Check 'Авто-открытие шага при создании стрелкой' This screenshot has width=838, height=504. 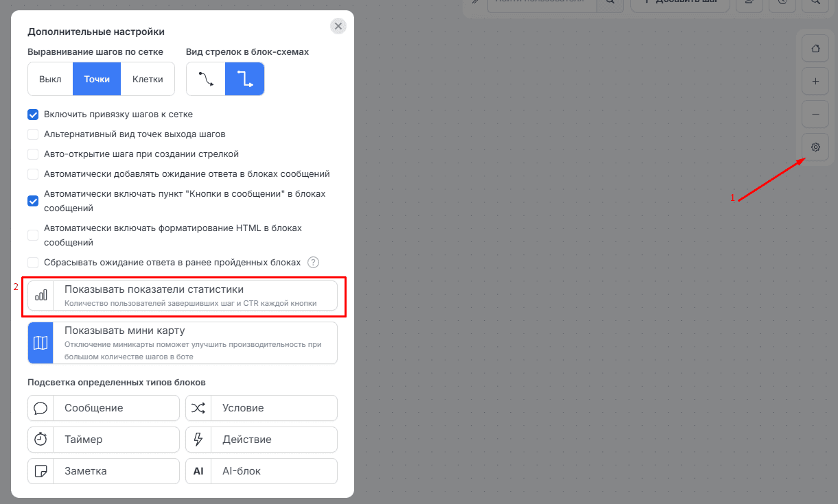33,154
